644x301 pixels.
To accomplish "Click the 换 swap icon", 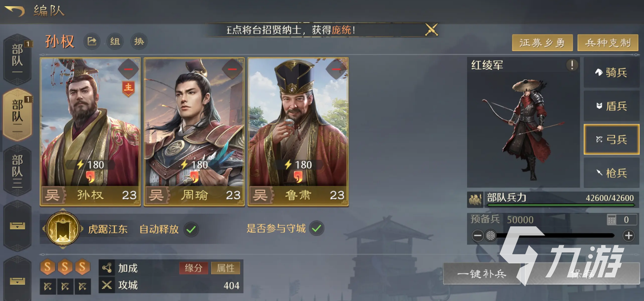I will tap(139, 41).
